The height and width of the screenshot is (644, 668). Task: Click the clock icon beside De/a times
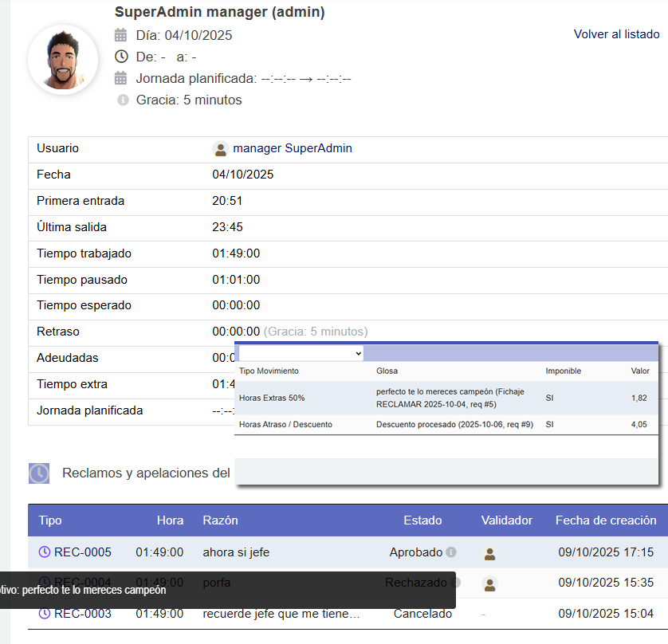coord(121,57)
